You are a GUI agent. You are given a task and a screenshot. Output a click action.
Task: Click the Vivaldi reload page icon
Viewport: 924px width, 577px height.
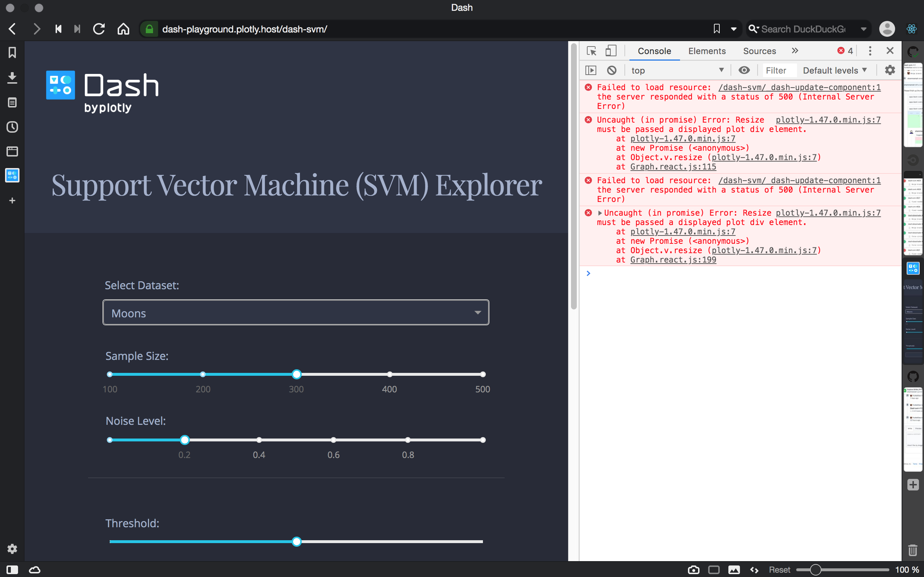click(x=99, y=29)
